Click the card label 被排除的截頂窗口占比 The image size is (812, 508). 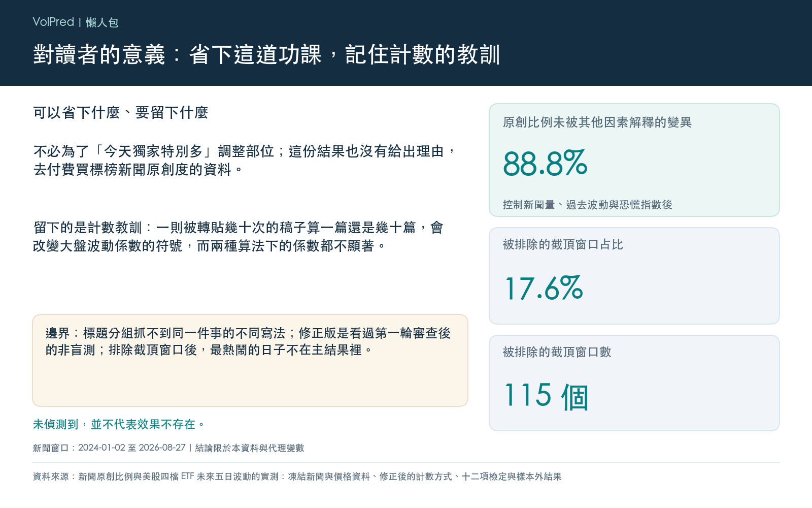[563, 244]
